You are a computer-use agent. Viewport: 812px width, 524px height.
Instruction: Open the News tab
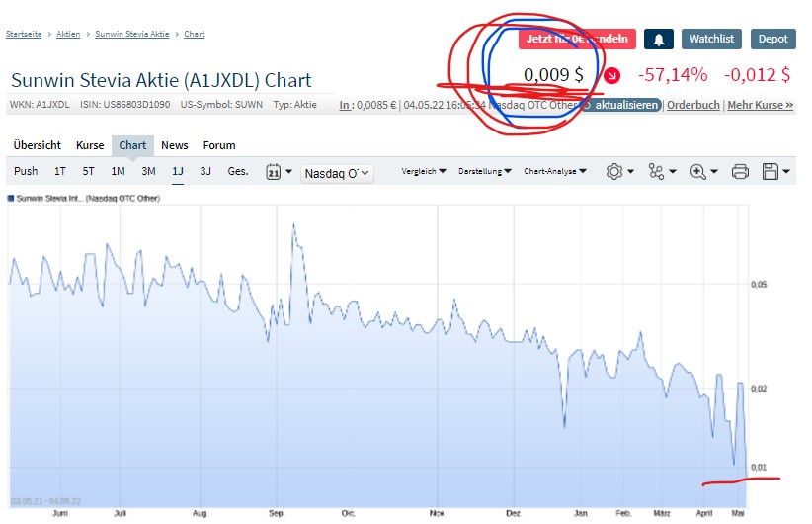point(175,145)
